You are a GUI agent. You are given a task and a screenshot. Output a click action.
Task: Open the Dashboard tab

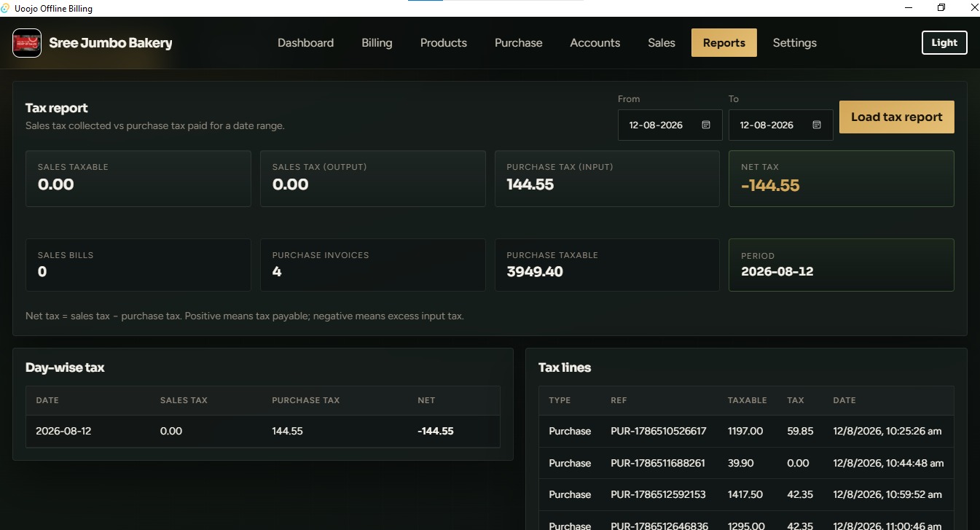pyautogui.click(x=305, y=43)
